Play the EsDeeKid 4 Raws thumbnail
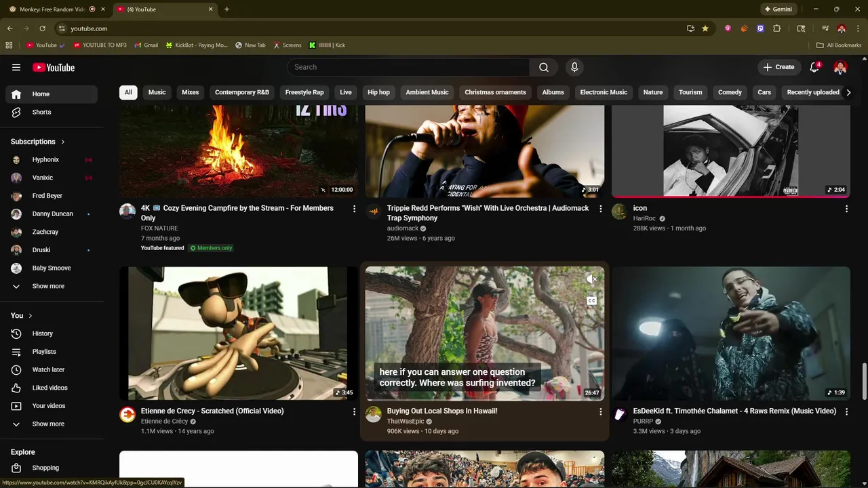The width and height of the screenshot is (868, 488). 731,333
